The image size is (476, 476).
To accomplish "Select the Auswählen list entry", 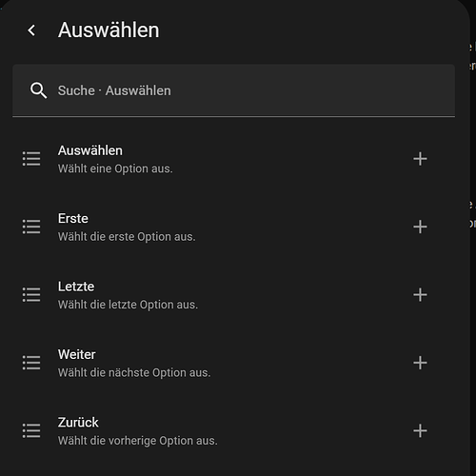I will coord(233,159).
